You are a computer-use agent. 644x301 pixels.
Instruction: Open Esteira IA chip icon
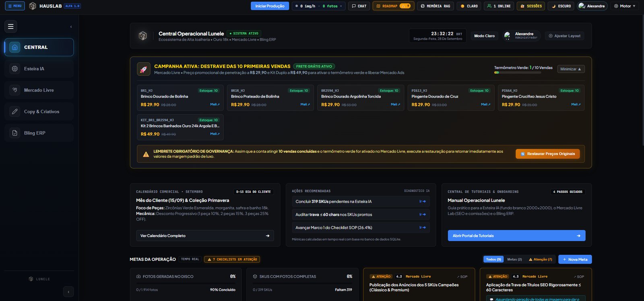pyautogui.click(x=15, y=69)
